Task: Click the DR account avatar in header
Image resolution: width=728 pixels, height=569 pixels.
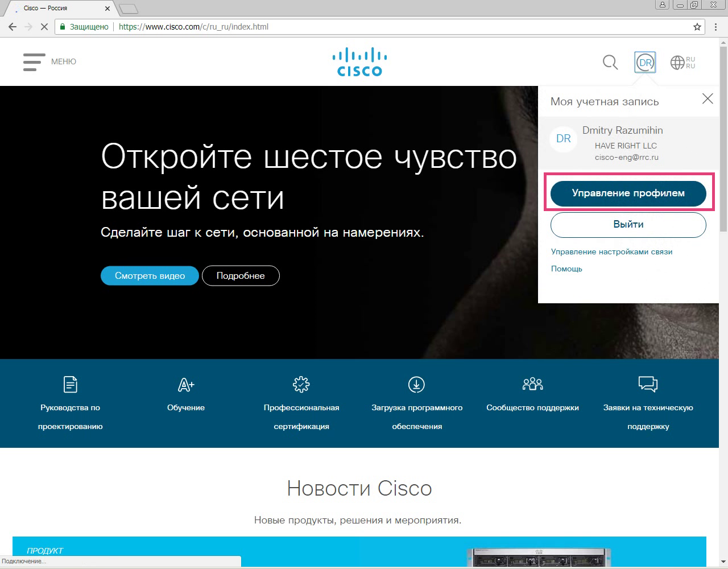Action: (645, 62)
